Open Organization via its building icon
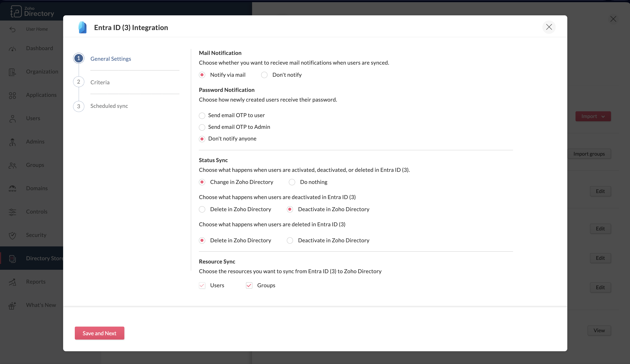 (12, 72)
